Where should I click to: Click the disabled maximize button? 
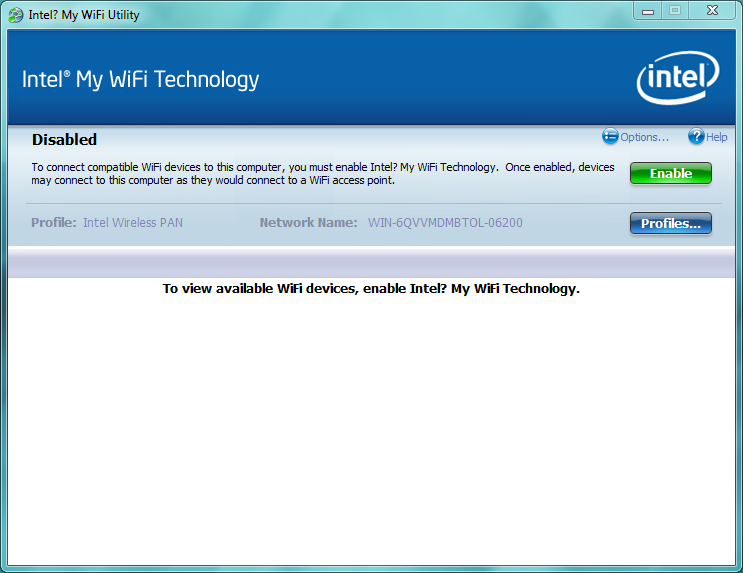[675, 11]
